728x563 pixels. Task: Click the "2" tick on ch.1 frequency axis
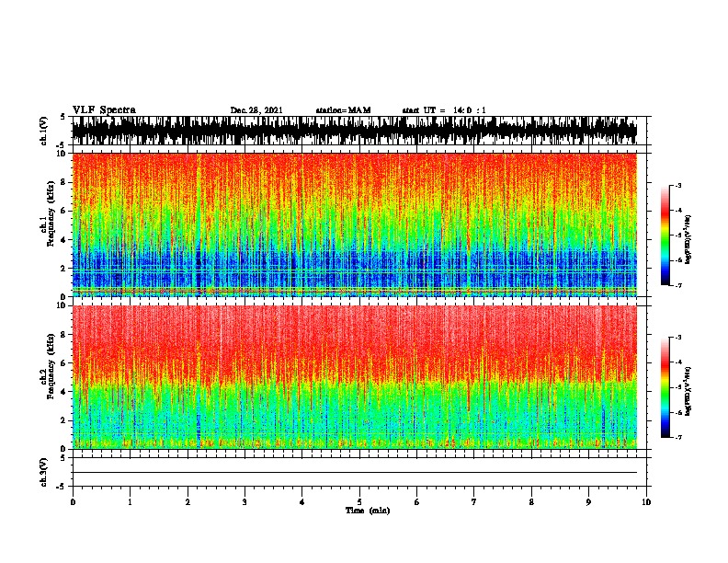click(x=64, y=269)
